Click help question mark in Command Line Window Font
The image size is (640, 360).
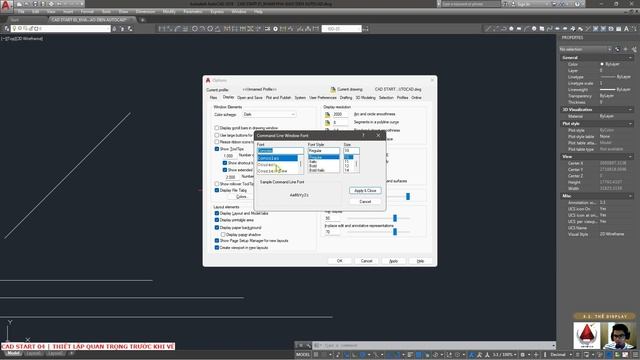coord(363,136)
